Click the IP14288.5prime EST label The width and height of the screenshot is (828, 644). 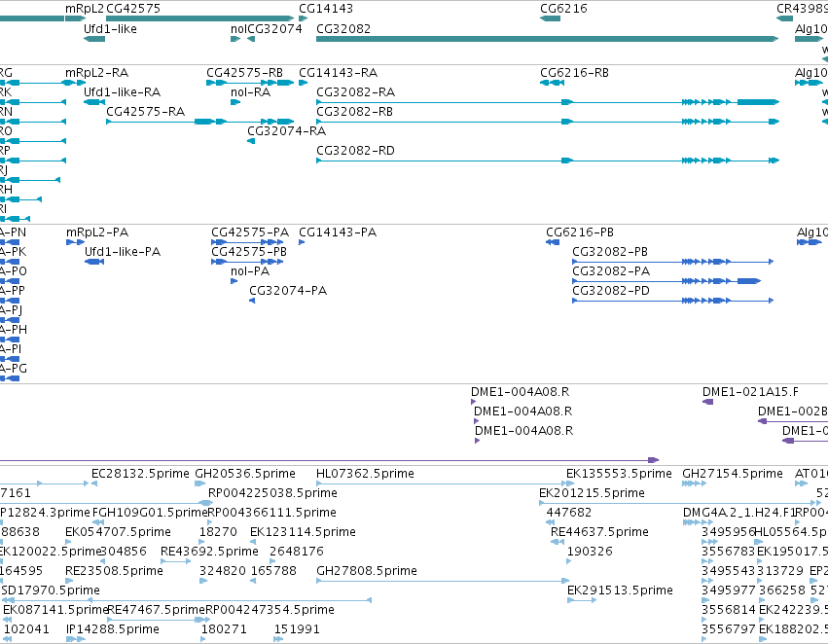point(113,629)
